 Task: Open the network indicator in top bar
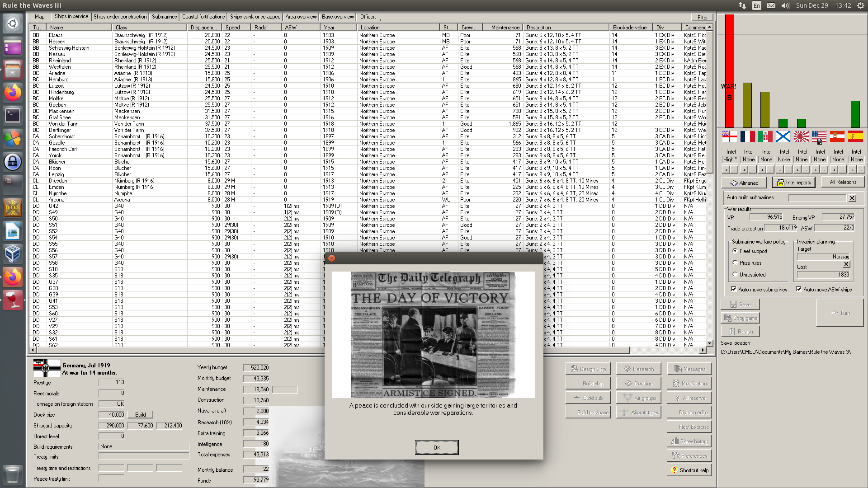(x=742, y=5)
